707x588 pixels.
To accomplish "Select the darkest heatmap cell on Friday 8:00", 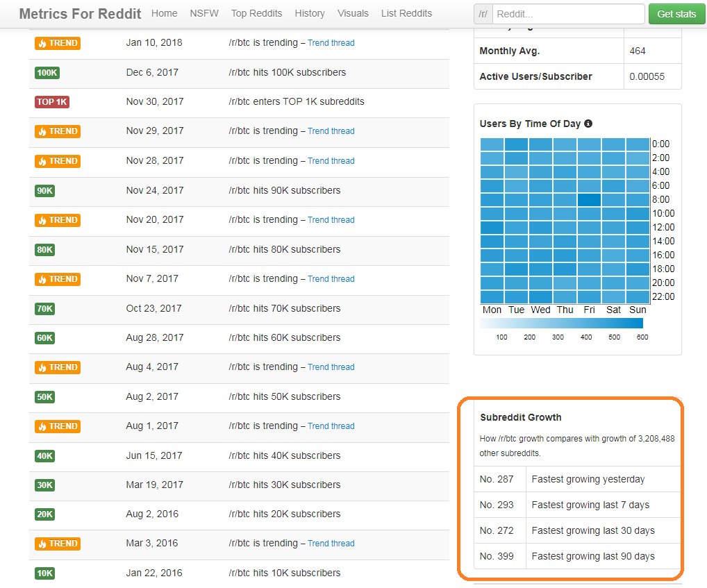I will click(x=589, y=200).
